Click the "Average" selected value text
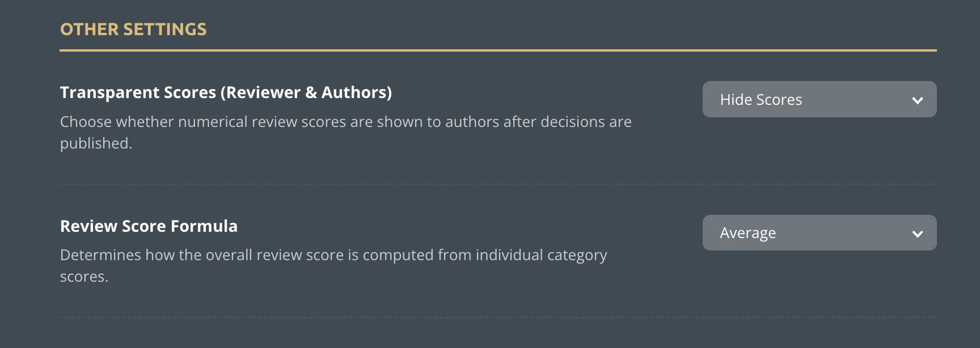 (747, 233)
